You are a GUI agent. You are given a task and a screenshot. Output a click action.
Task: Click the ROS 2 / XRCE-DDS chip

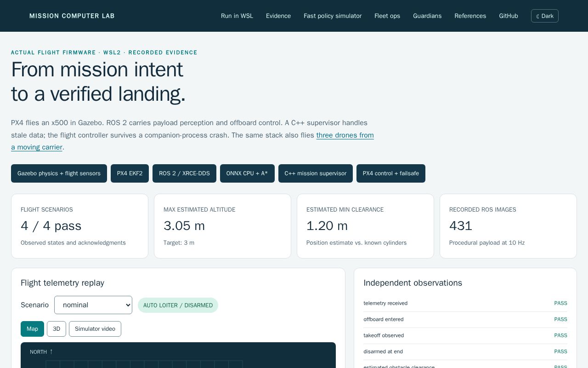184,173
